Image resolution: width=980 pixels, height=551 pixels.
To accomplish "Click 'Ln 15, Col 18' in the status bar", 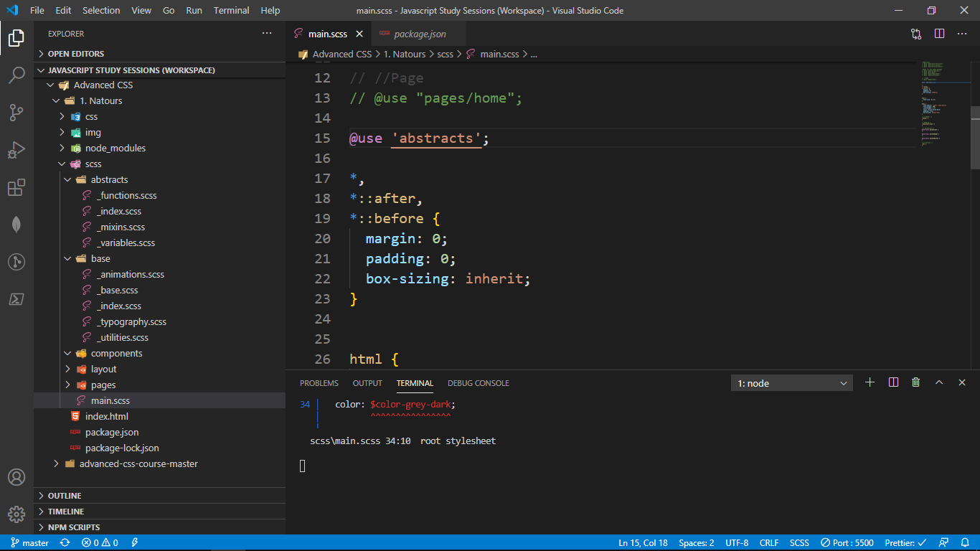I will point(643,542).
